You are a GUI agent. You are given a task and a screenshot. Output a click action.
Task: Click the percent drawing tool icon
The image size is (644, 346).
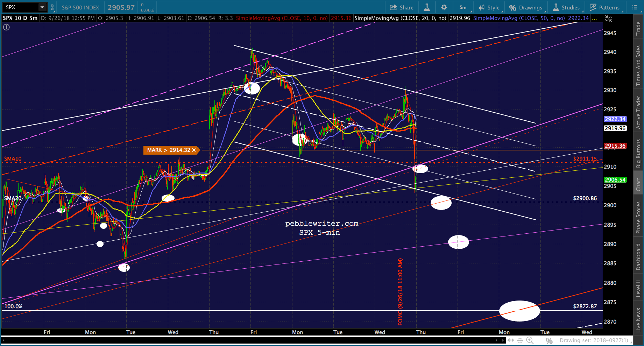pos(549,340)
